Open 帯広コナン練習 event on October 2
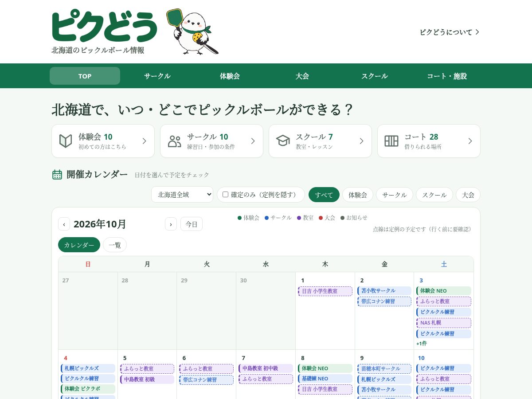Viewport: 532px width, 399px height. 384,301
